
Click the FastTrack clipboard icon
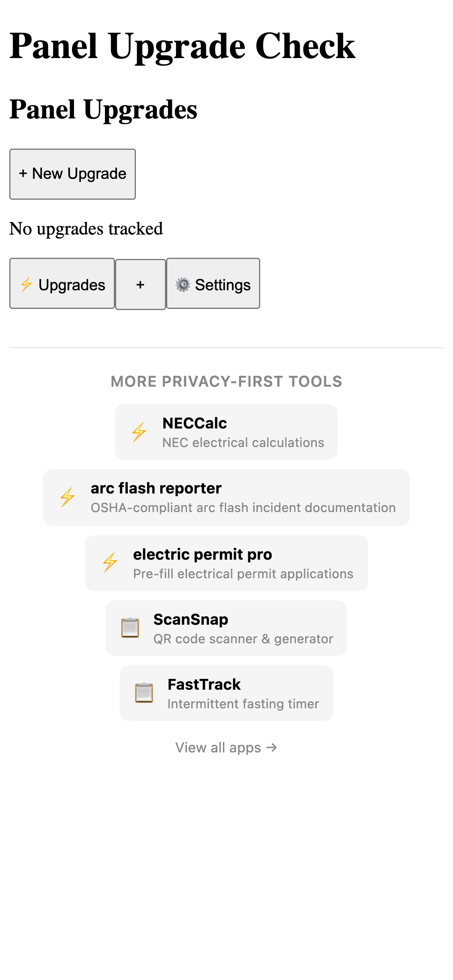pyautogui.click(x=144, y=692)
